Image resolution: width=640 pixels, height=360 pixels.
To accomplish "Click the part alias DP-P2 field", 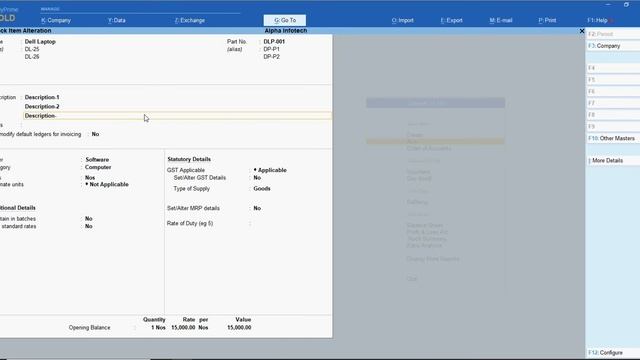I will click(271, 57).
